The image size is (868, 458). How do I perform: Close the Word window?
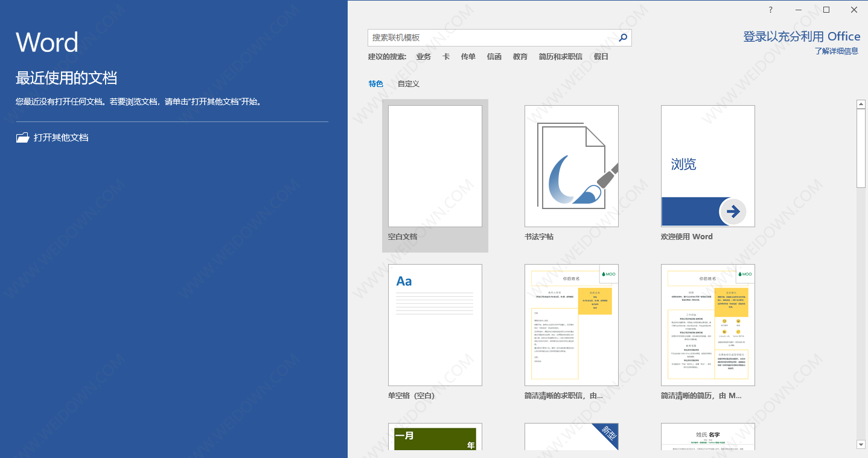coord(854,10)
